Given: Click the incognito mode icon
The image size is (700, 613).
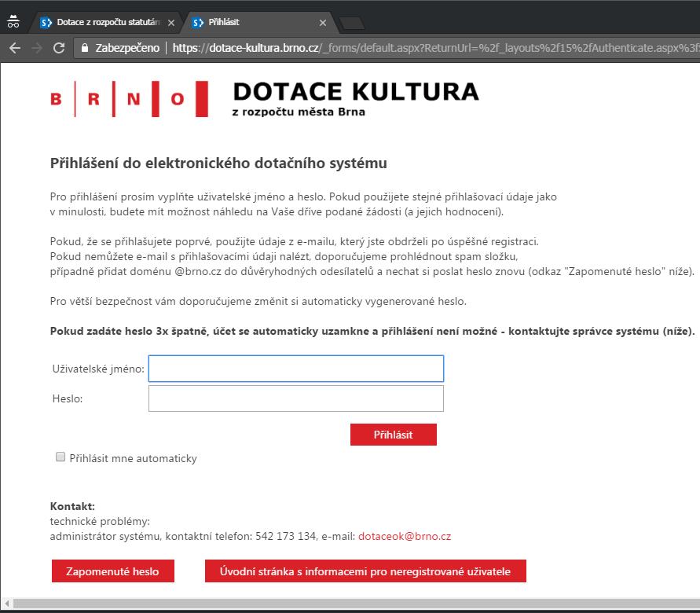Looking at the screenshot, I should click(13, 21).
